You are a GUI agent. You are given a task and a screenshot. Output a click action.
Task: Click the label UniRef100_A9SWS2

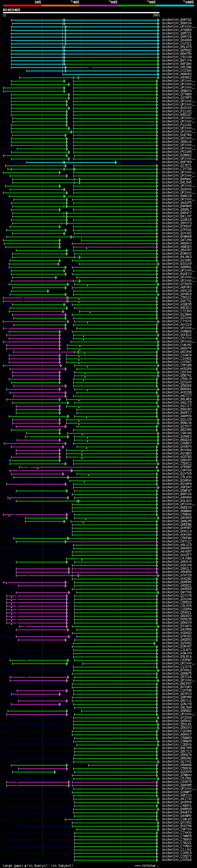(x=177, y=78)
